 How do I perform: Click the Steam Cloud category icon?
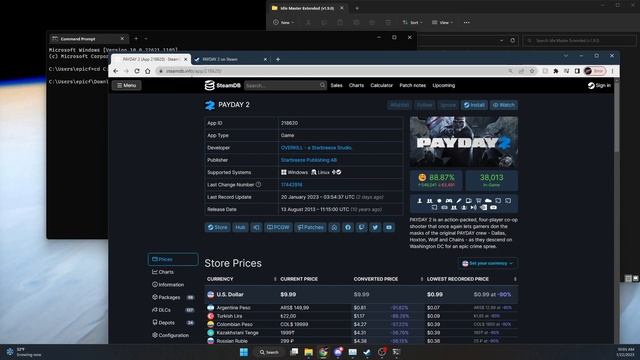[488, 200]
